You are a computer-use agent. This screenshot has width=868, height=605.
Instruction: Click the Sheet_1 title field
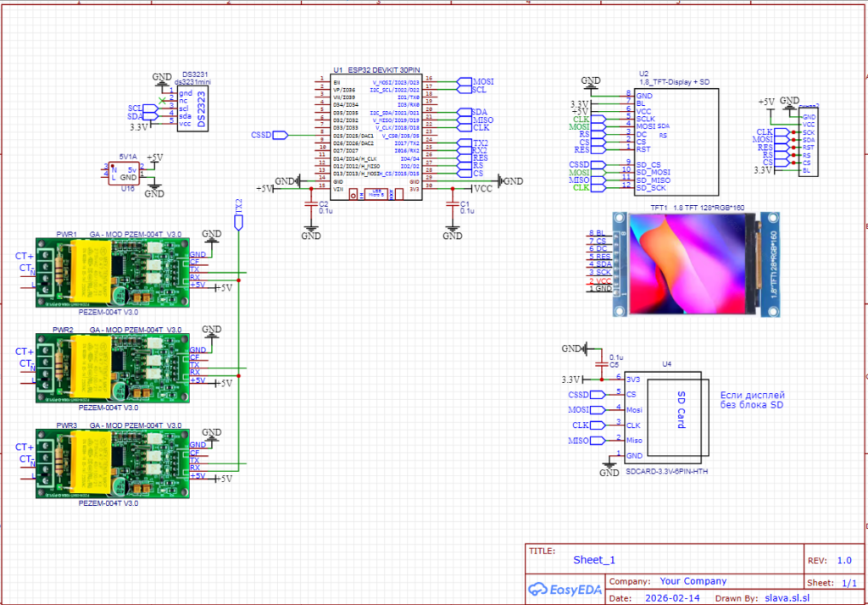tap(593, 560)
